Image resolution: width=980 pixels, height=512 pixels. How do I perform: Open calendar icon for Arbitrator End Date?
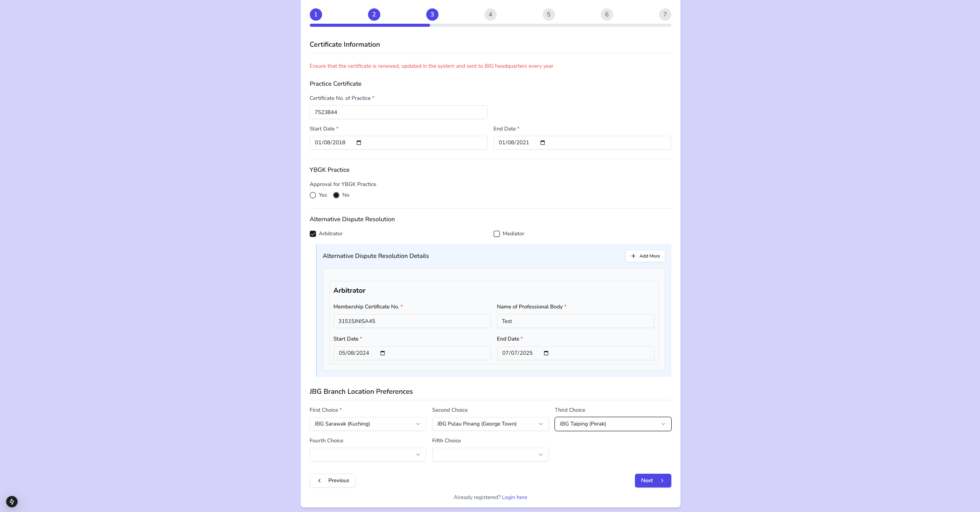pyautogui.click(x=546, y=353)
